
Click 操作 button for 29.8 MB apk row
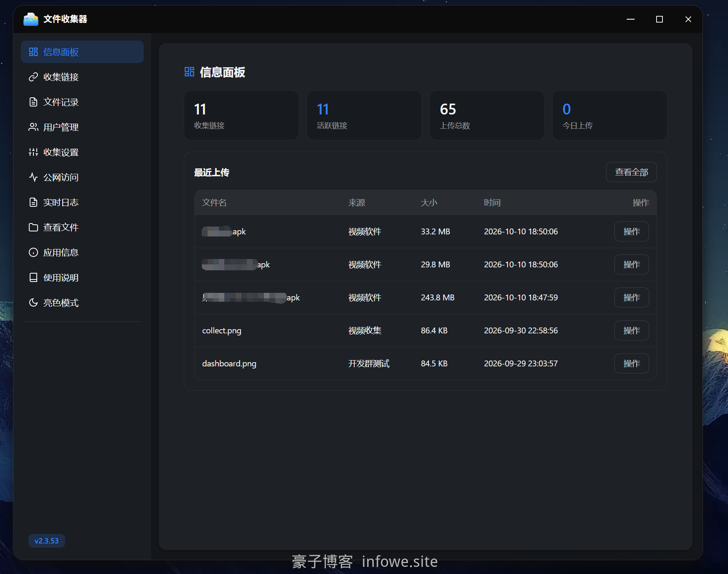click(x=631, y=264)
